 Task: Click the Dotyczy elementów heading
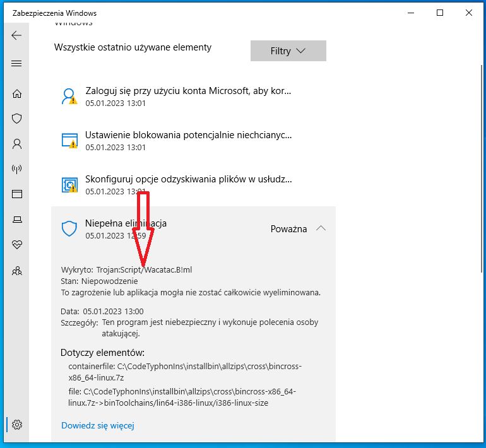[x=103, y=353]
